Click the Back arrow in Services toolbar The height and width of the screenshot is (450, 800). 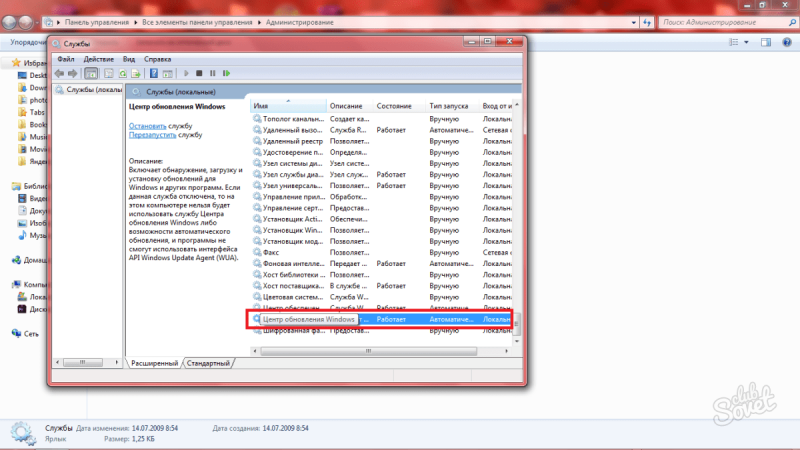tap(60, 73)
